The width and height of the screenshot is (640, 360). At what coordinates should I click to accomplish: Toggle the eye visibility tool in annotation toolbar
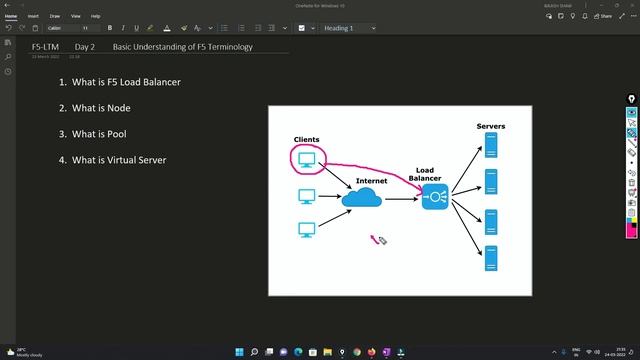(631, 112)
